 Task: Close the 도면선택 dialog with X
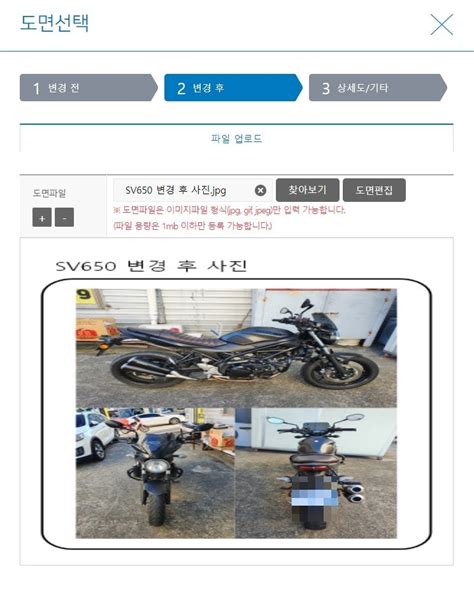[442, 24]
